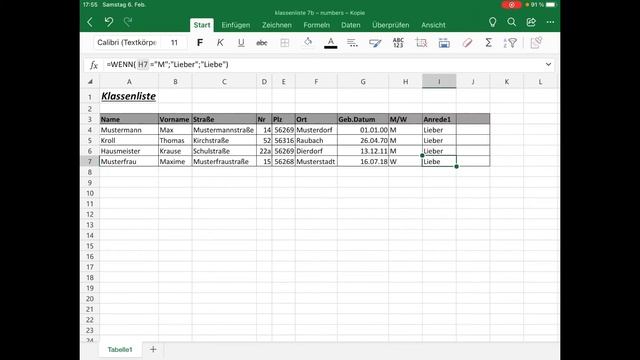Select the date cell 26.04.70
Screen dimensions: 640x360
tap(363, 140)
